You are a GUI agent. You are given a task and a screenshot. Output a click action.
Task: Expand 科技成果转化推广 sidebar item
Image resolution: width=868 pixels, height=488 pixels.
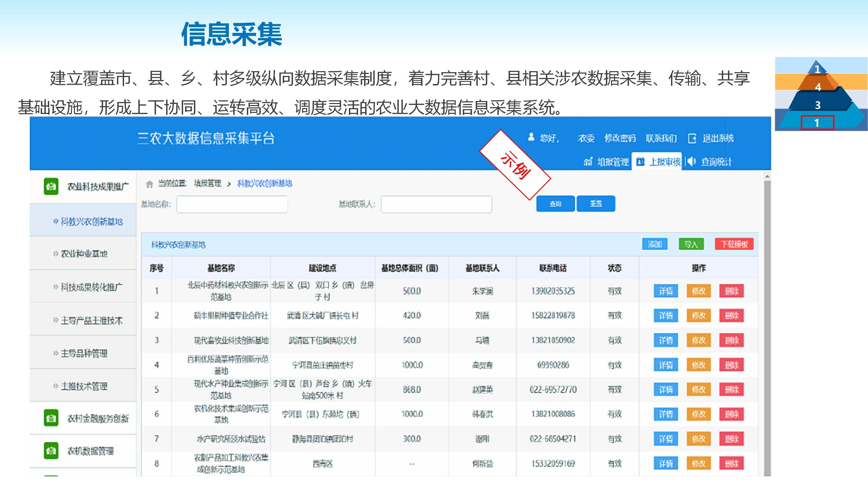click(91, 287)
